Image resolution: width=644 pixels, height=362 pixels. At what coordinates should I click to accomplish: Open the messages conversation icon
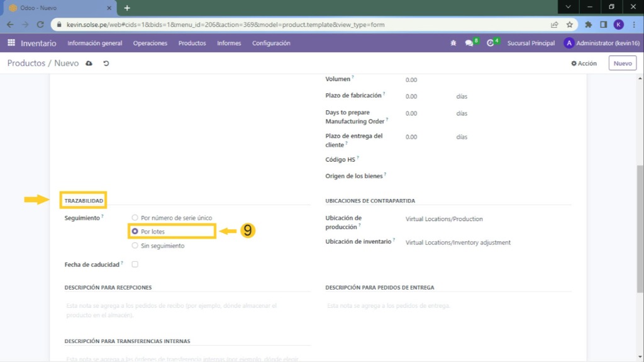point(469,43)
